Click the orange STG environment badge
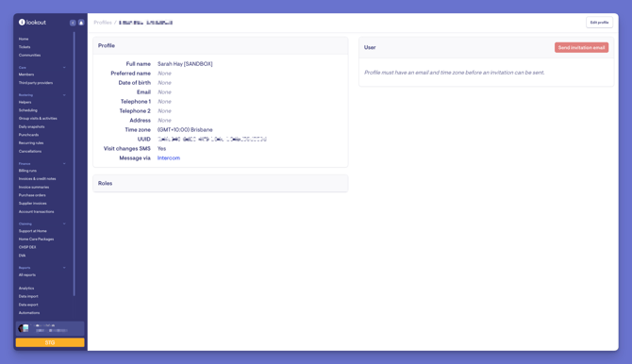This screenshot has width=632, height=364. 50,342
